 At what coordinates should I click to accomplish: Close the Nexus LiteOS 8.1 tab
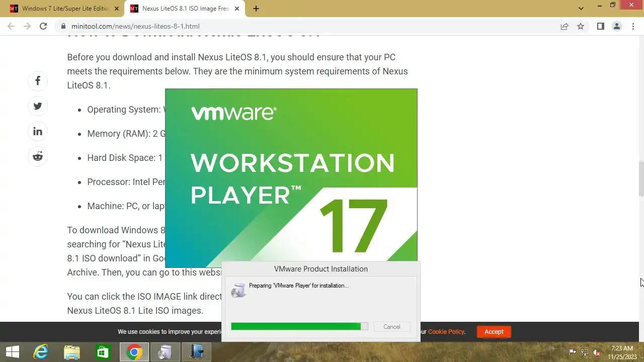(236, 9)
